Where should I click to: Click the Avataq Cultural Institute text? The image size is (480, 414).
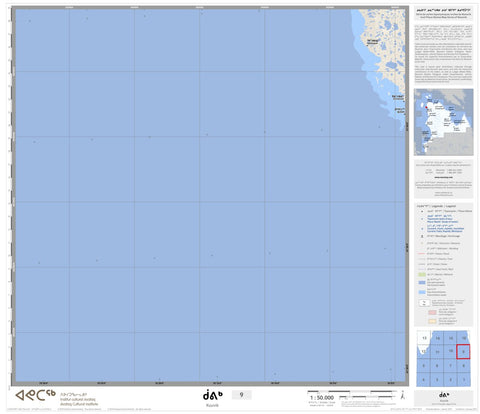coord(79,404)
